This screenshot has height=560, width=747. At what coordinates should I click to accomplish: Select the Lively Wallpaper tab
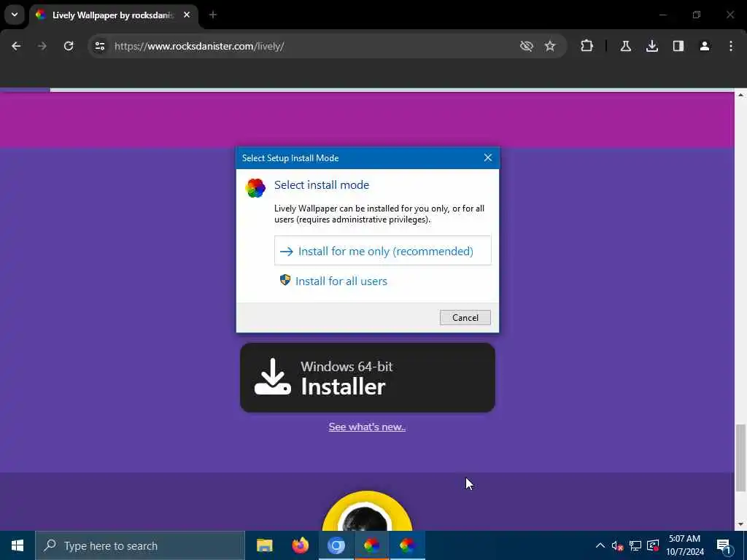point(112,15)
